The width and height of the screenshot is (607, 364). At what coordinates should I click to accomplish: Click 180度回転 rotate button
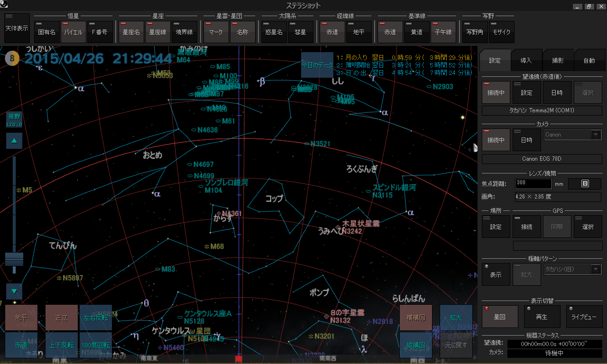tap(96, 345)
